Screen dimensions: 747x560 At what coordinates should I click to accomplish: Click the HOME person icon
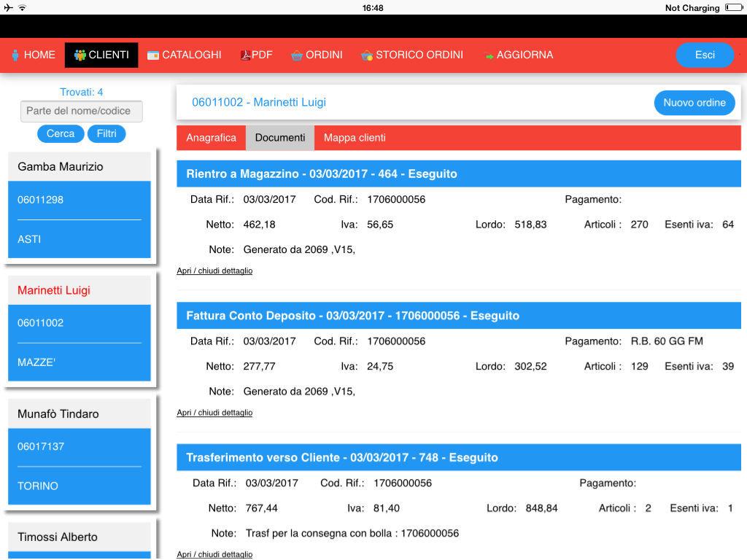coord(15,55)
